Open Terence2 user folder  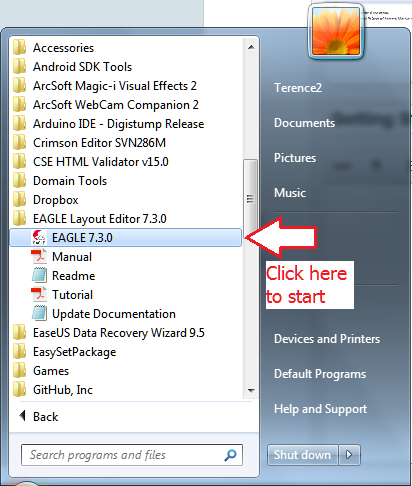point(298,88)
